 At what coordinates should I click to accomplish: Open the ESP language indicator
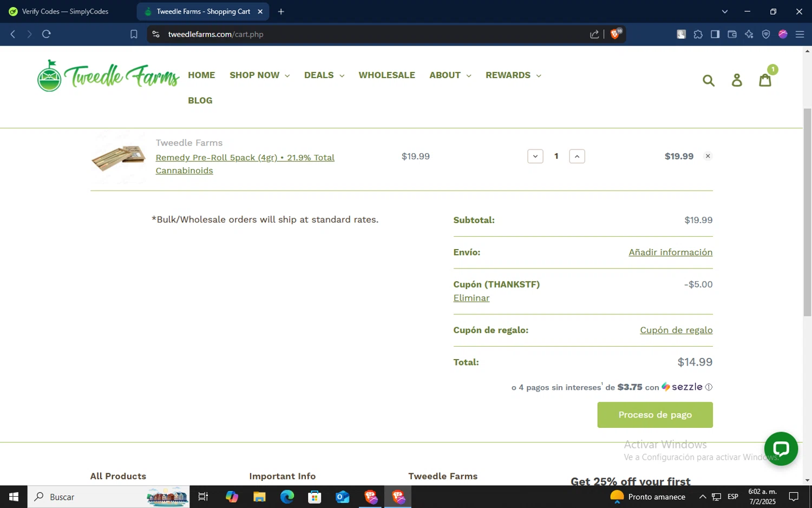tap(733, 497)
